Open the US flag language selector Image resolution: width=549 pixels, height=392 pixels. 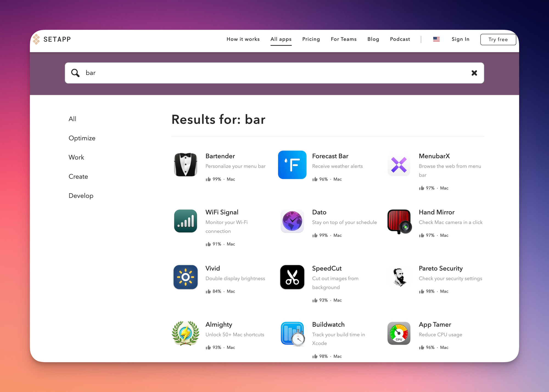(x=436, y=39)
